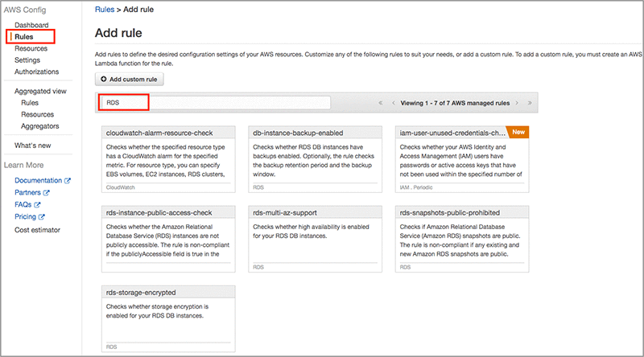
Task: Open the Partners link
Action: pos(27,192)
